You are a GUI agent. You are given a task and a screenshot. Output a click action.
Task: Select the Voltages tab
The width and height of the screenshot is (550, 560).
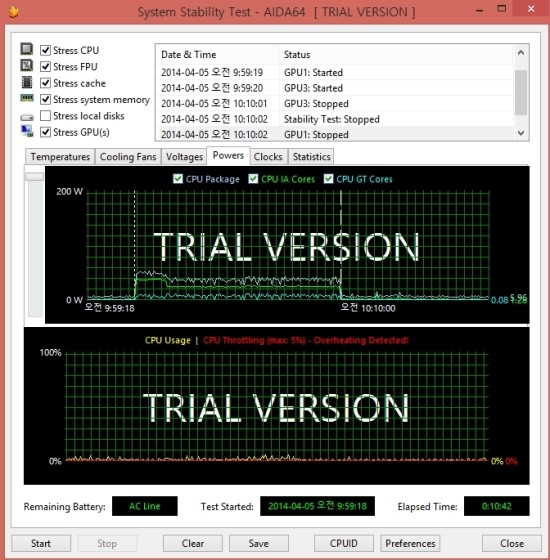coord(184,157)
